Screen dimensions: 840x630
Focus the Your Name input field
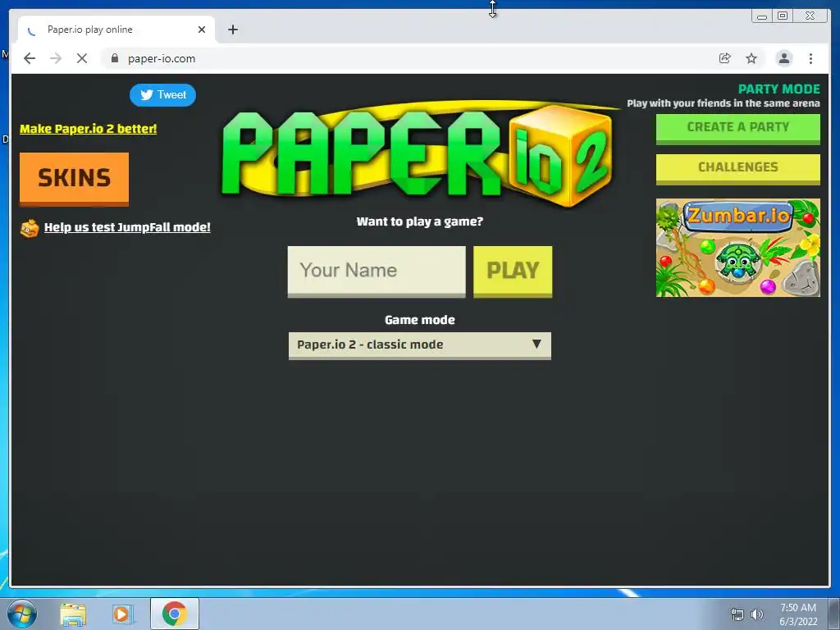[377, 271]
